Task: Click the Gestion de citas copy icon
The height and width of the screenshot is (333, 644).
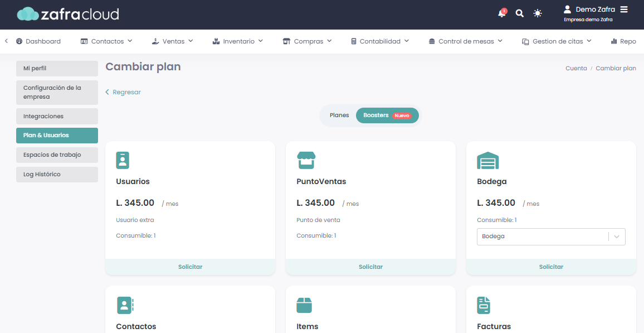Action: (x=525, y=41)
